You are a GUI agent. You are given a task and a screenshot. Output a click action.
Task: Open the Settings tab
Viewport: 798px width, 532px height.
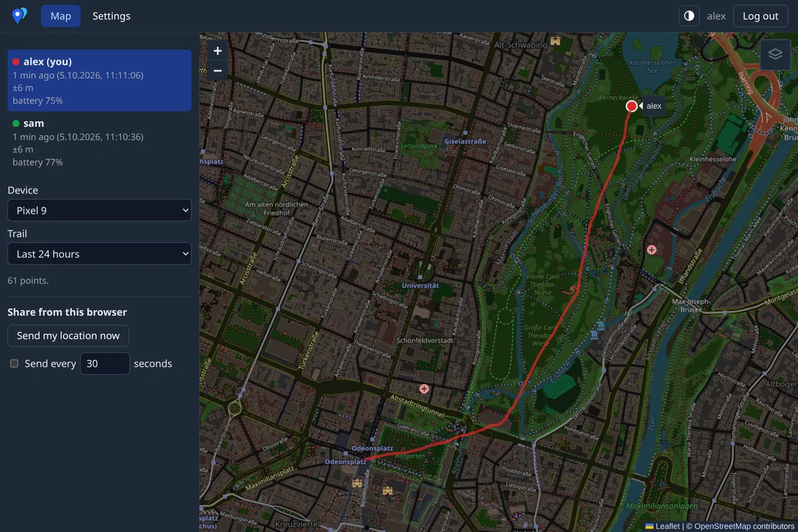point(111,16)
